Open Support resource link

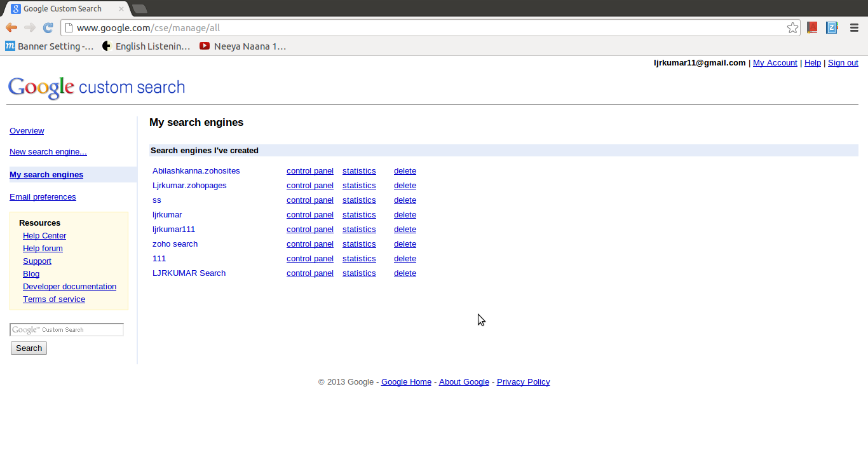(37, 261)
